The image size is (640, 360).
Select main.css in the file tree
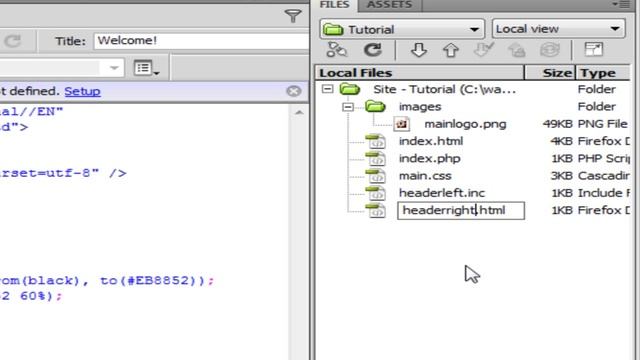[425, 176]
